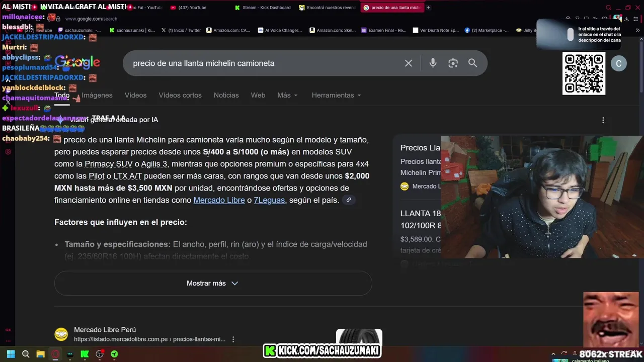Screen dimensions: 644x362
Task: Open sachauzumaki Ki... bookmark
Action: pyautogui.click(x=132, y=30)
